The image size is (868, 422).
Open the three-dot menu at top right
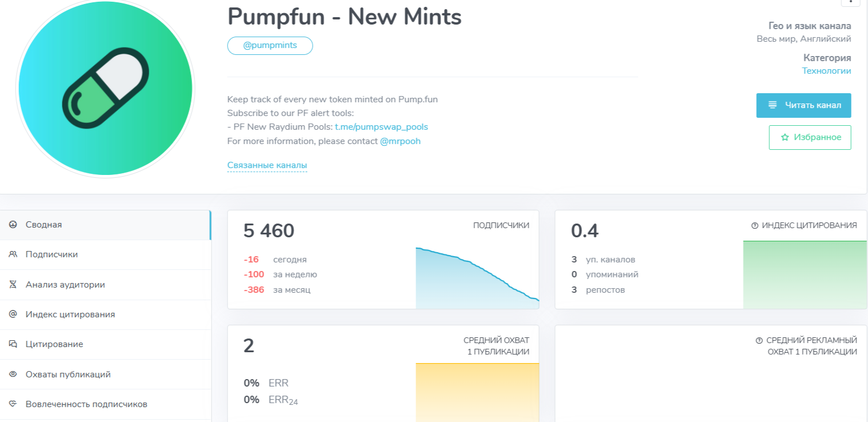850,2
